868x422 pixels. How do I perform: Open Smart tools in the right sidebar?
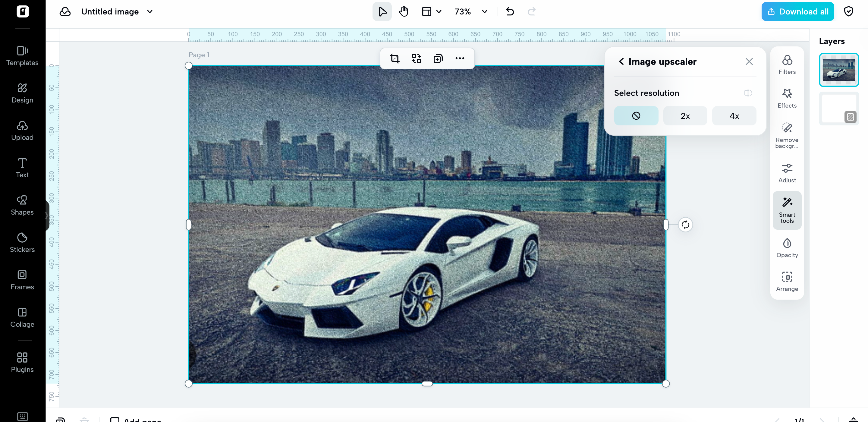[787, 210]
